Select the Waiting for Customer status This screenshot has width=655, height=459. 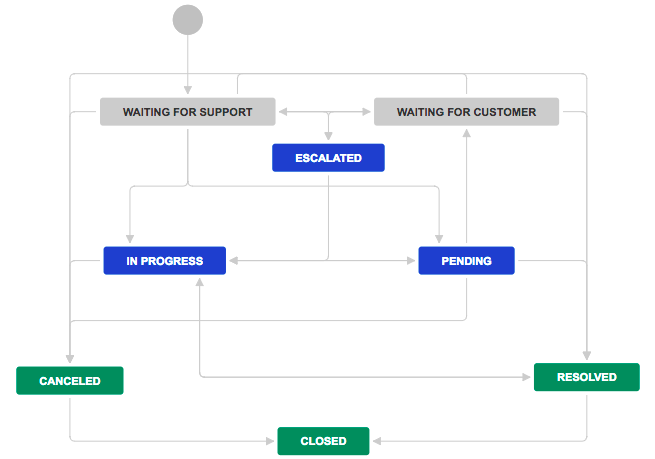click(x=466, y=112)
